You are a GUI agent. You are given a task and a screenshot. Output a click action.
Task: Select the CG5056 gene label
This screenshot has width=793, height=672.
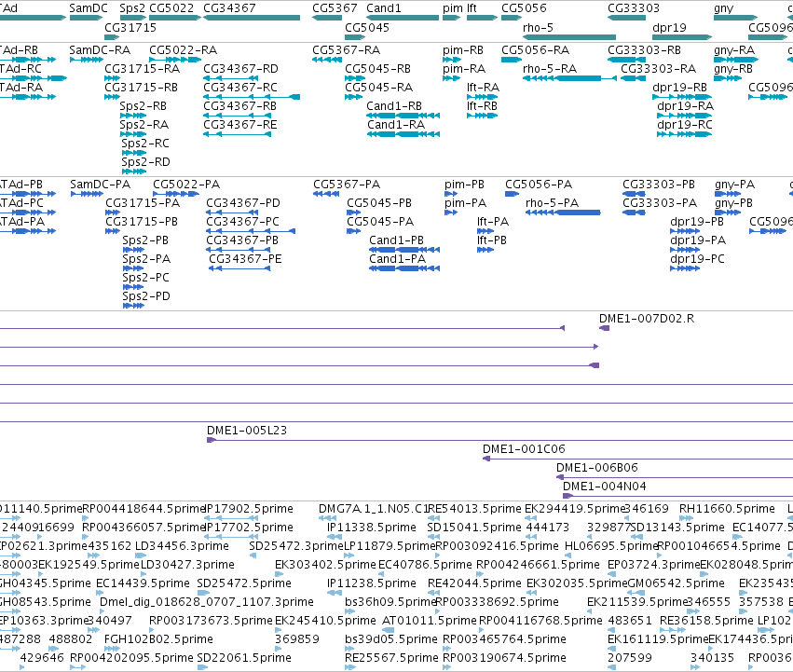point(524,8)
